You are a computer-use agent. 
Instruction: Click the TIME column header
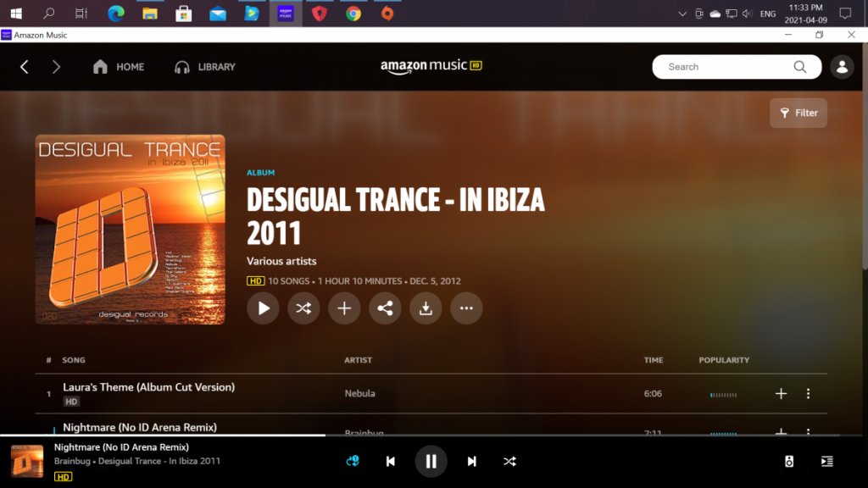tap(654, 360)
